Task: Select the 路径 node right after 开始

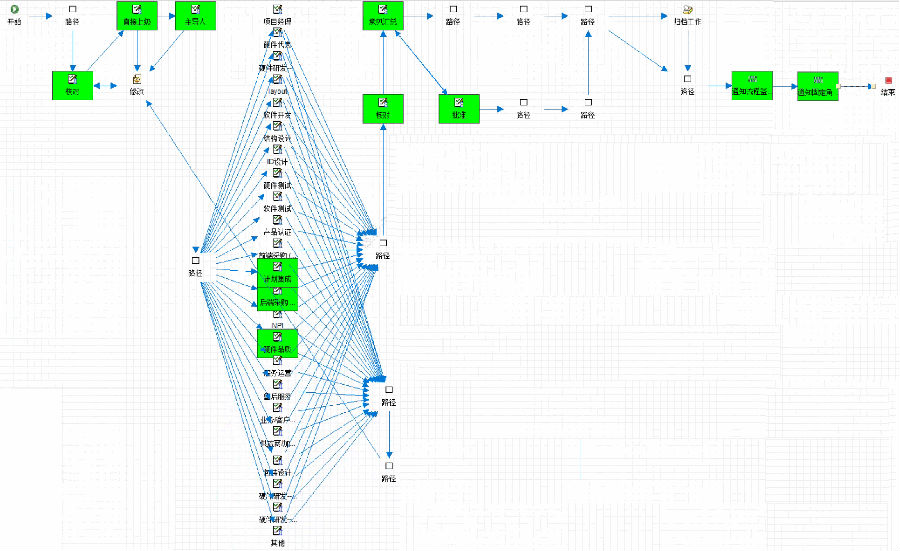Action: point(72,10)
